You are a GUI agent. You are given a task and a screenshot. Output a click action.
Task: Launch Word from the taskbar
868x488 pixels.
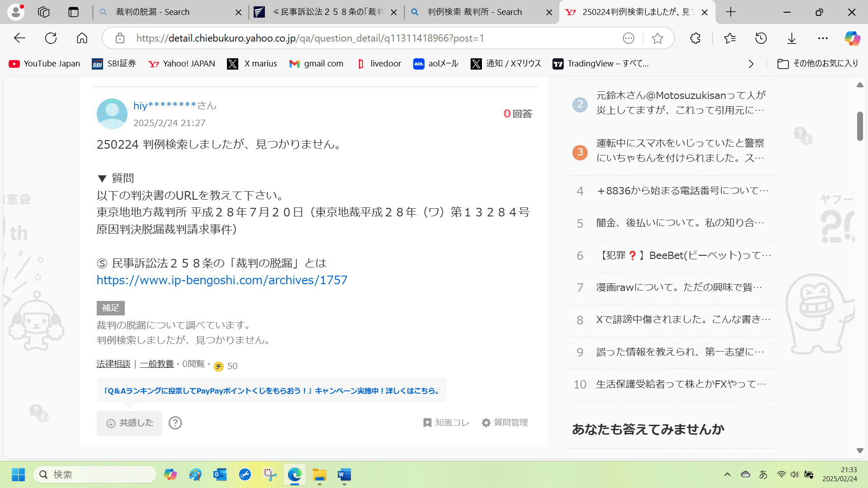344,475
